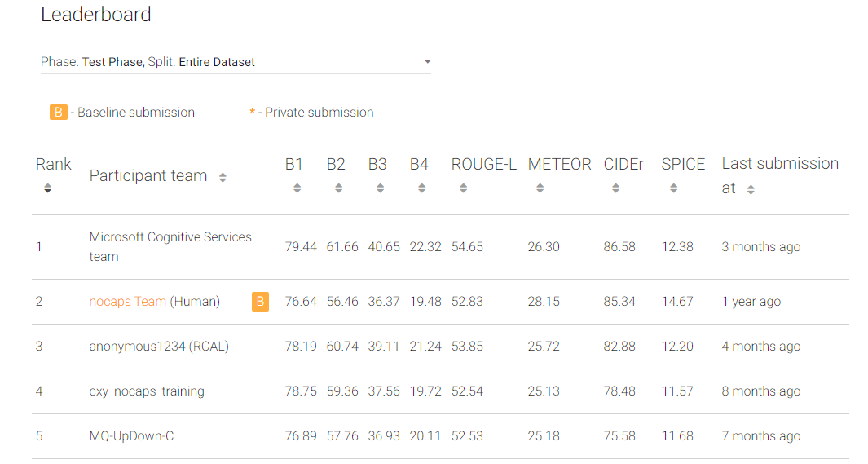868x464 pixels.
Task: Sort by ROUGE-L score
Action: point(463,188)
